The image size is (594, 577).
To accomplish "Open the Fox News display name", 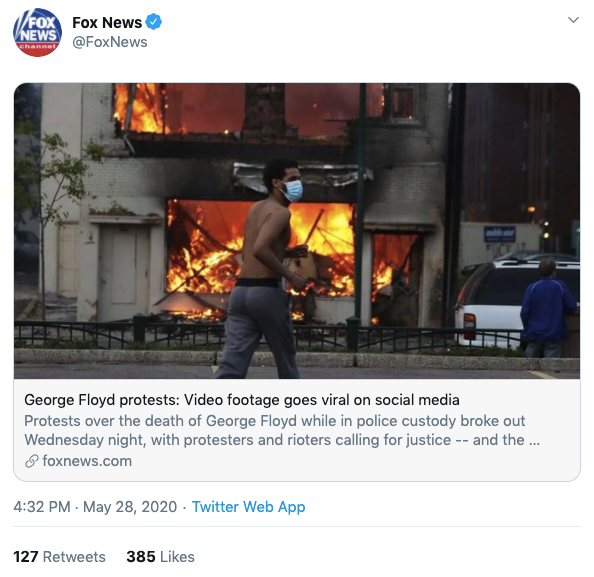I will (x=107, y=22).
